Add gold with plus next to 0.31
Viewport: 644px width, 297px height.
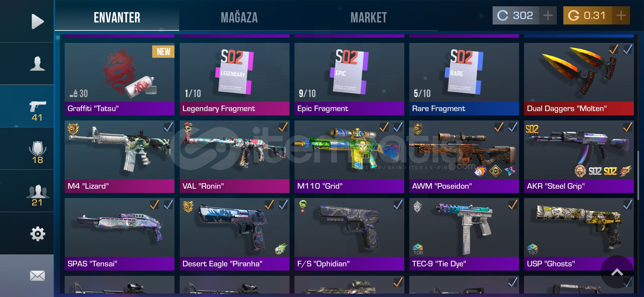coord(621,15)
